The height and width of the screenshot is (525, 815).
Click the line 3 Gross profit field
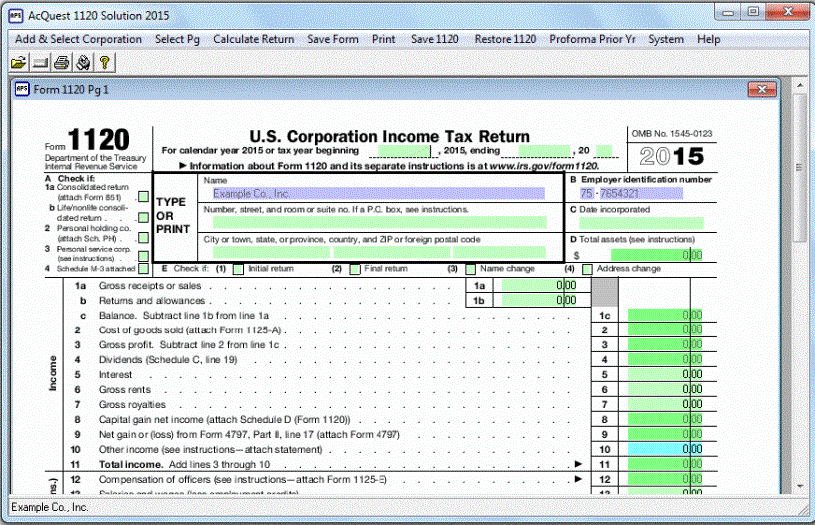665,344
